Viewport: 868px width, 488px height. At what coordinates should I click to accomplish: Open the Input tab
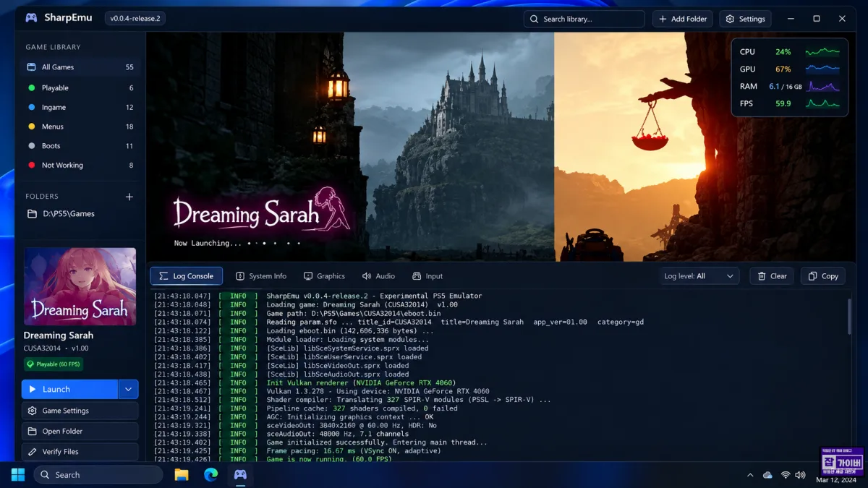[x=427, y=276]
